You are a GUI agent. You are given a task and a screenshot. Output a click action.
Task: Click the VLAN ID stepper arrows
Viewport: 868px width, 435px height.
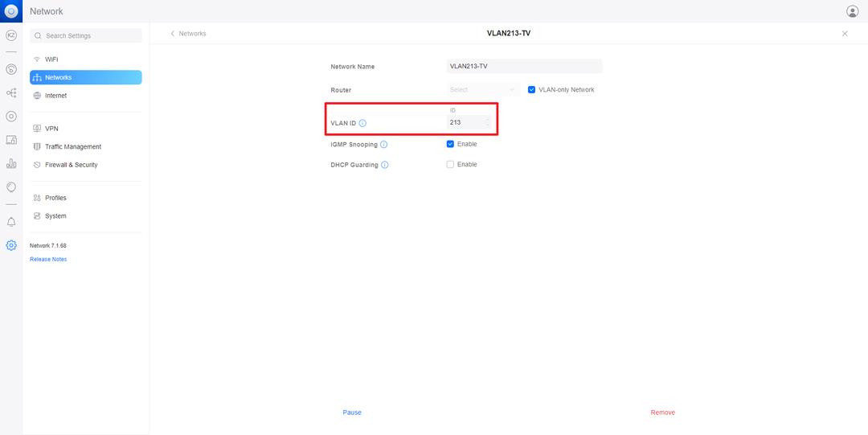[487, 122]
